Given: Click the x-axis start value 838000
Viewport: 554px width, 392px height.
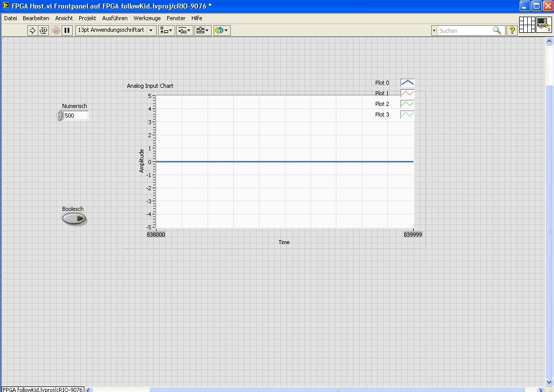Looking at the screenshot, I should click(x=156, y=235).
